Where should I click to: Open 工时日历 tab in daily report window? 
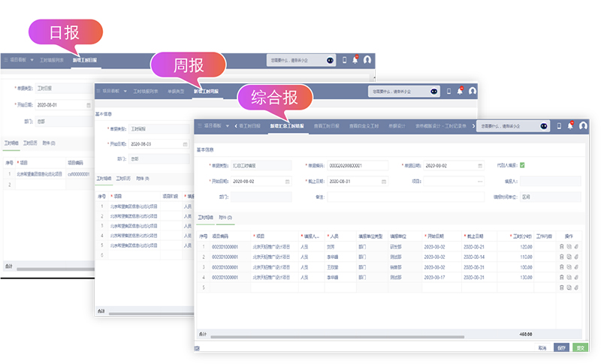tap(30, 143)
